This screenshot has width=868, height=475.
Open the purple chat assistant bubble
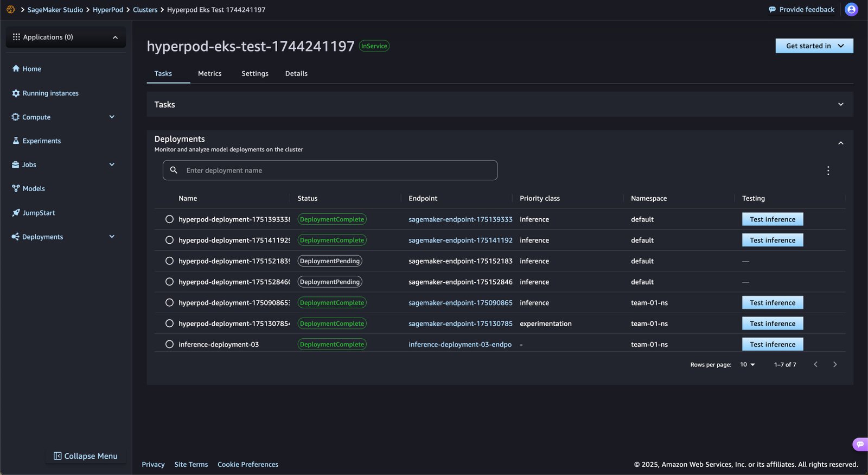click(860, 444)
